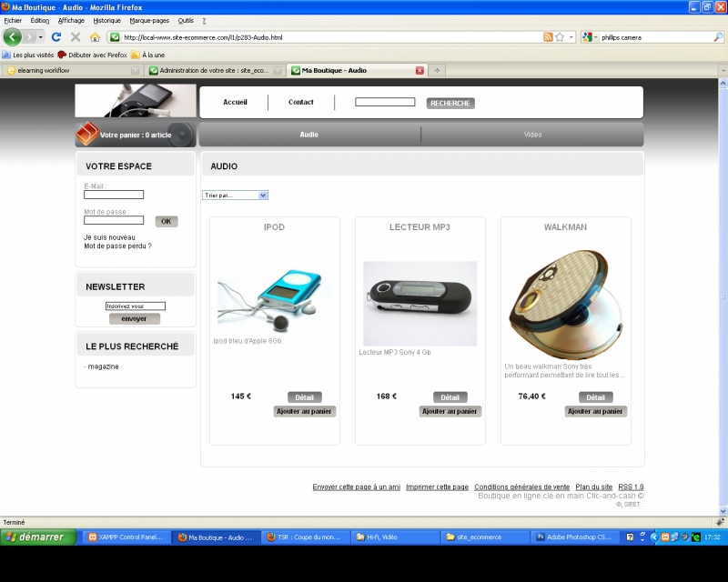Focus the newsletter 'Inscrivez vous' field

tap(135, 306)
